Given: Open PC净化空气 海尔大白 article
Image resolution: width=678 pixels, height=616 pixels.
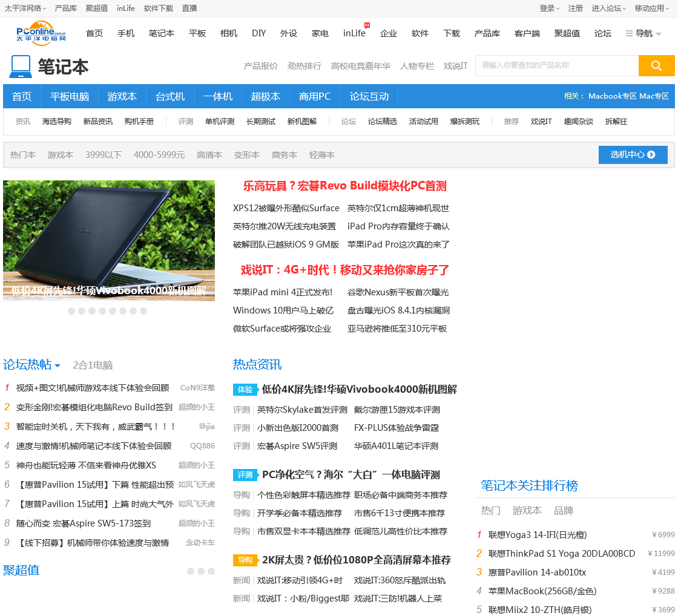Looking at the screenshot, I should (x=351, y=474).
